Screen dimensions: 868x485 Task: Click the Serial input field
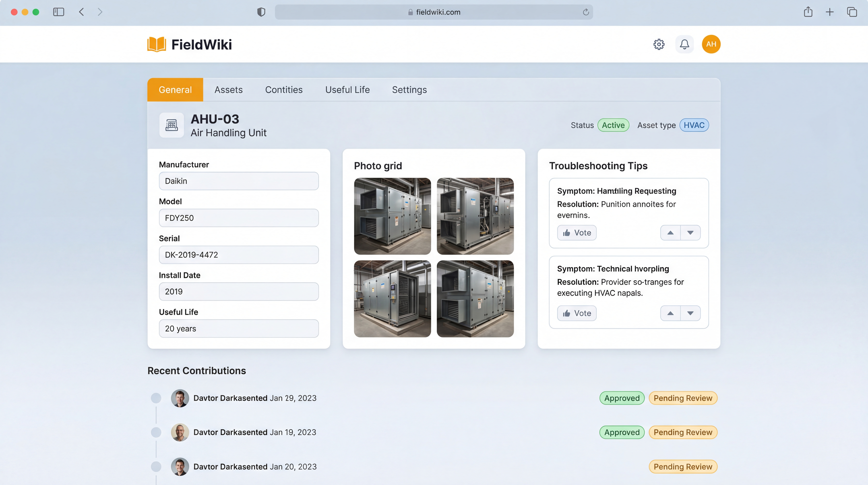[239, 255]
